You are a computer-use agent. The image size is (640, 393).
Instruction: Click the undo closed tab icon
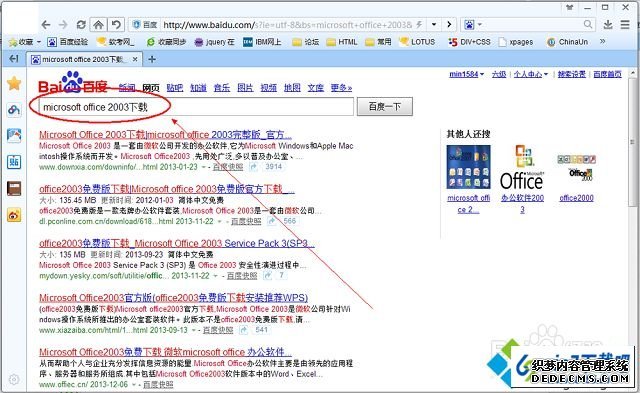point(116,25)
